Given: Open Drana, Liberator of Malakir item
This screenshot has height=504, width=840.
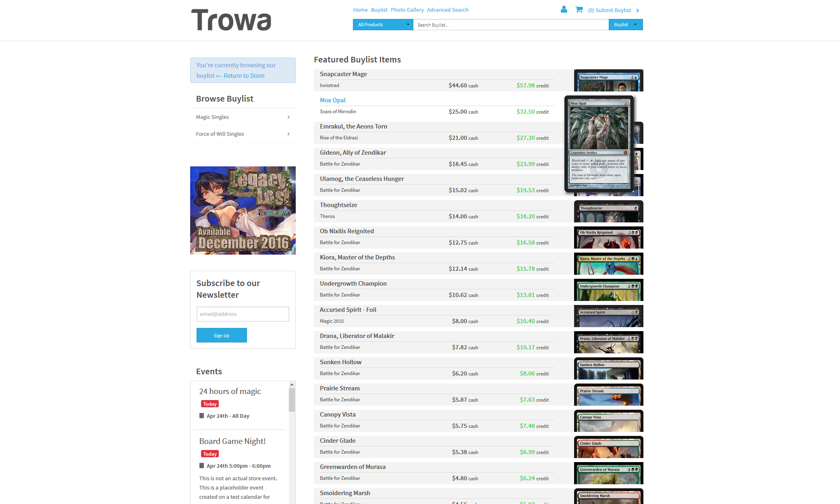Looking at the screenshot, I should pos(357,336).
